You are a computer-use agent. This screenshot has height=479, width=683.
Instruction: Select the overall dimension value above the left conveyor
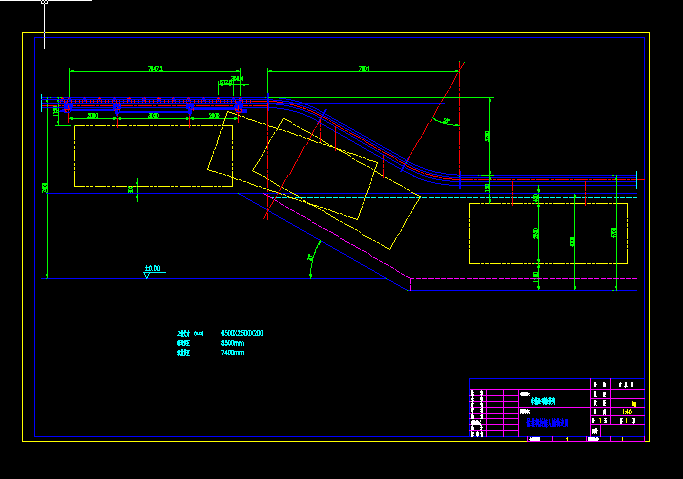[x=155, y=68]
